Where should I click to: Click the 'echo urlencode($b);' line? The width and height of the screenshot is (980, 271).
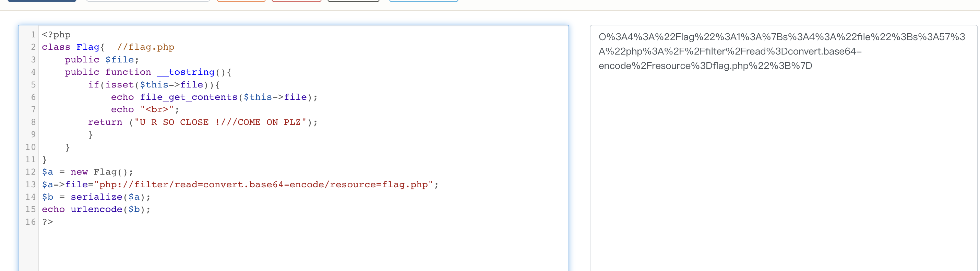click(96, 209)
